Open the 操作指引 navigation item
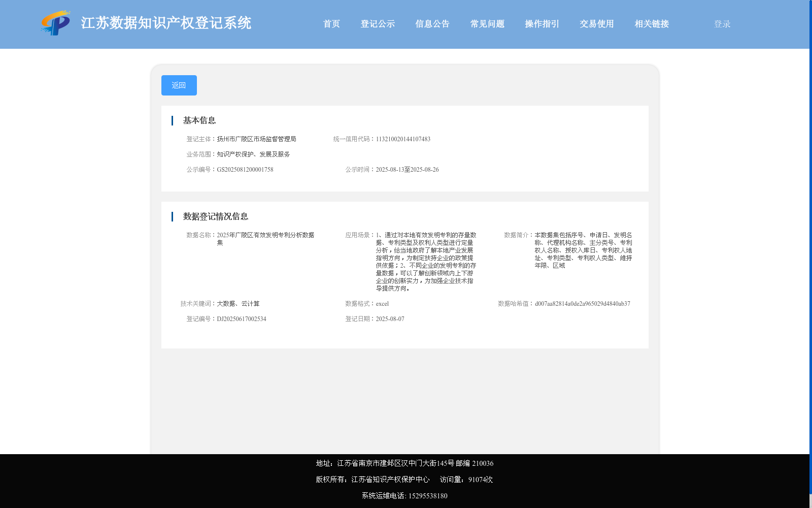The height and width of the screenshot is (508, 812). tap(542, 24)
